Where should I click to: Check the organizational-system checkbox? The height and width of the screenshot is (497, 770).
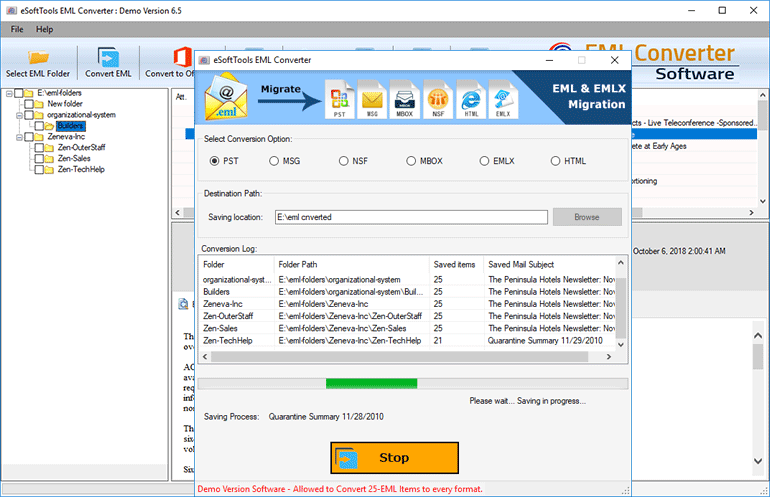pos(29,115)
